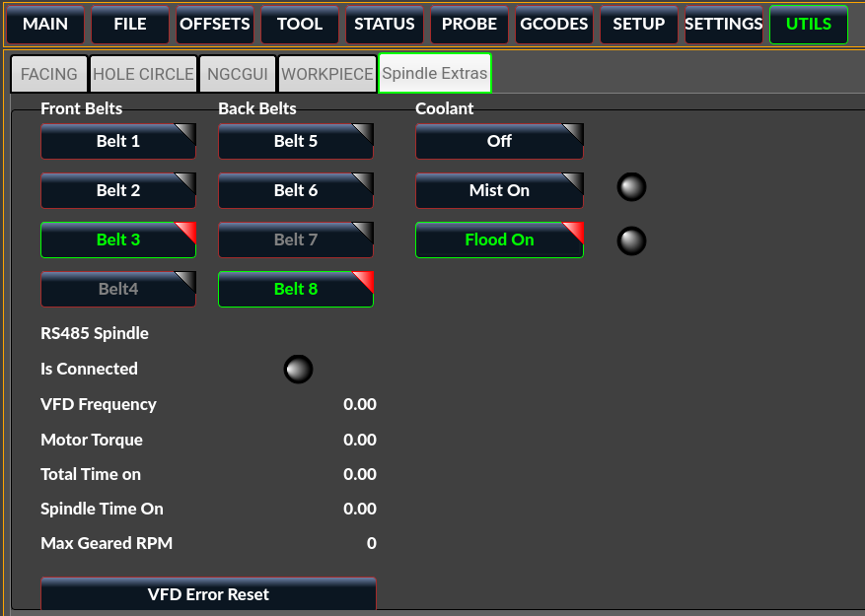This screenshot has height=616, width=865.
Task: Switch to GCODES tab
Action: (554, 25)
